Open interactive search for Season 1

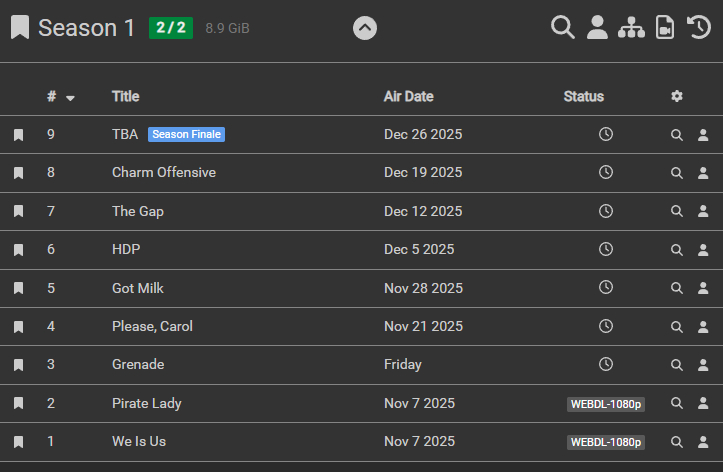[597, 28]
